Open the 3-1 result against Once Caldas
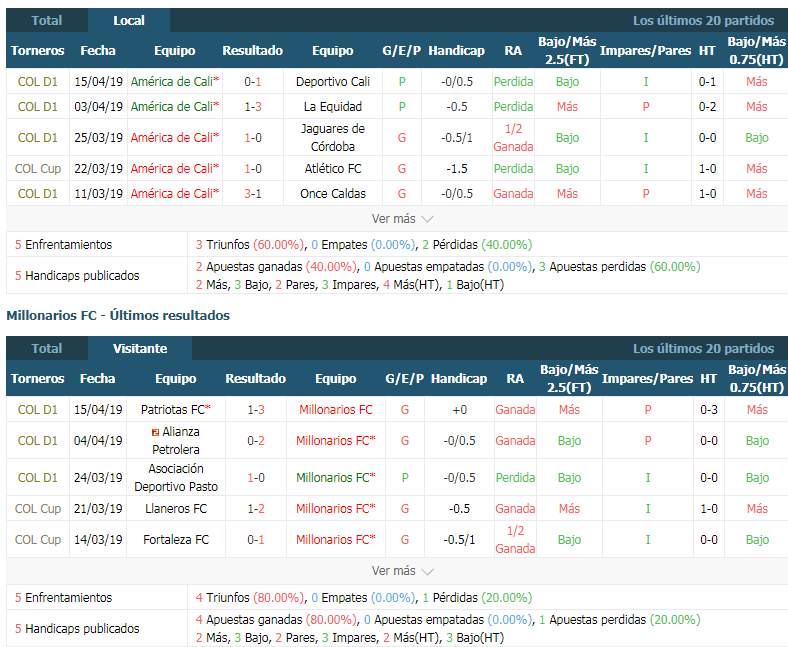Screen dimensions: 788x647 [x=253, y=194]
